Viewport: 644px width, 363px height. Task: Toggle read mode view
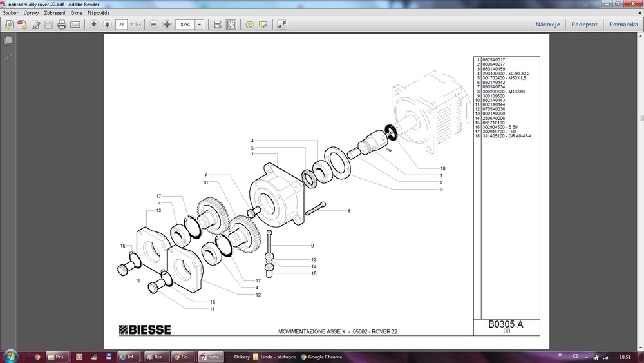[282, 25]
